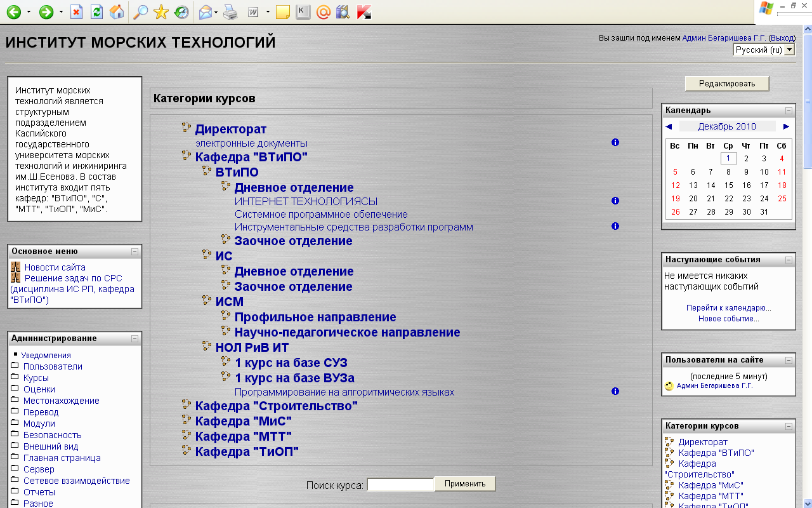Expand the Безопасность admin folder
This screenshot has height=508, width=812.
(15, 434)
